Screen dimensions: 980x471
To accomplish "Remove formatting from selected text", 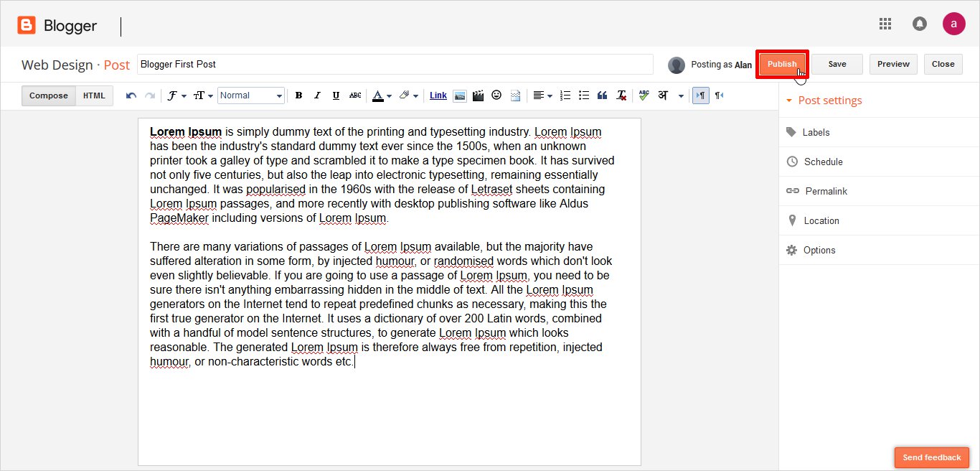I will tap(621, 95).
